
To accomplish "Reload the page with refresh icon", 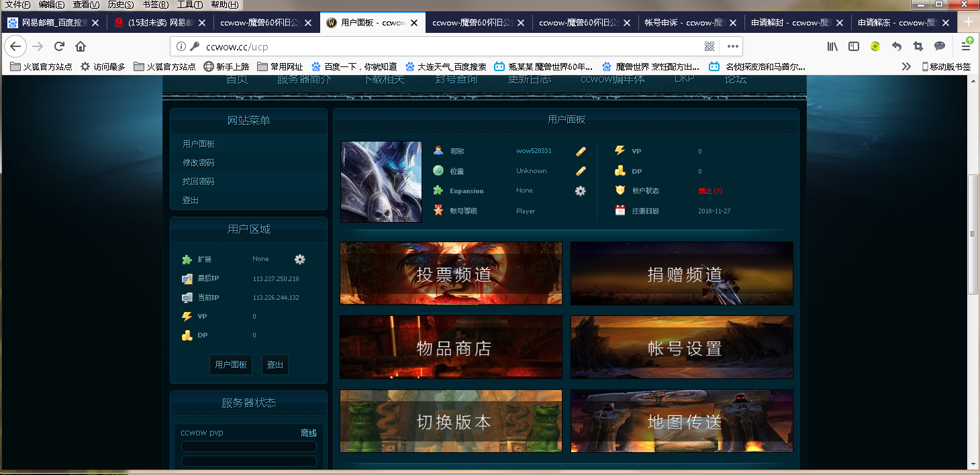I will coord(59,46).
